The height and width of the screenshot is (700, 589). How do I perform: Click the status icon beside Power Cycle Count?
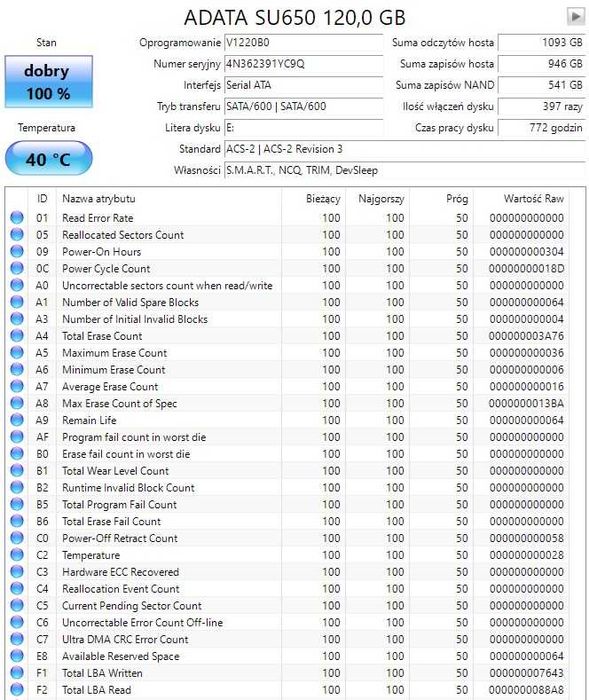pos(17,268)
